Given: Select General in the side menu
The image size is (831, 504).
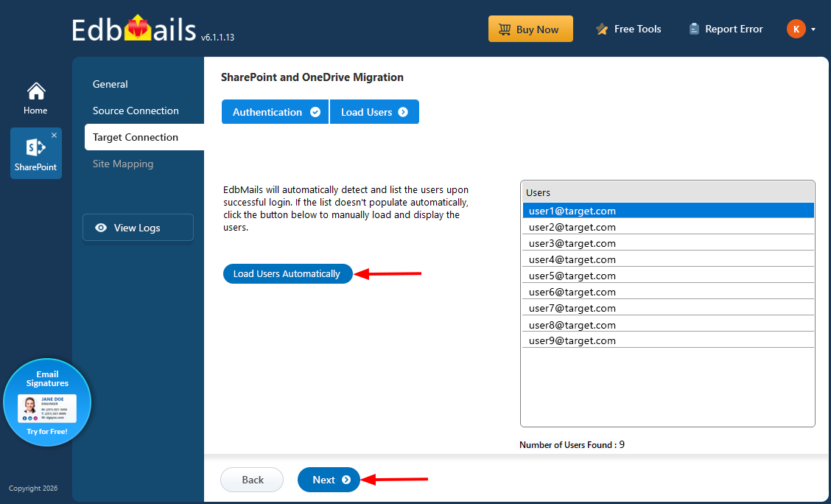Looking at the screenshot, I should click(111, 84).
